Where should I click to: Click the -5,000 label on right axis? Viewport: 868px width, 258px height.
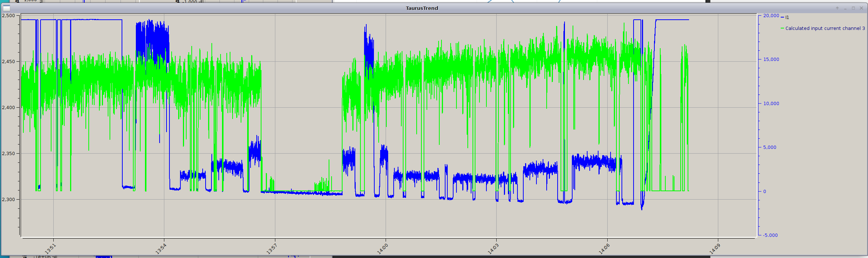770,235
